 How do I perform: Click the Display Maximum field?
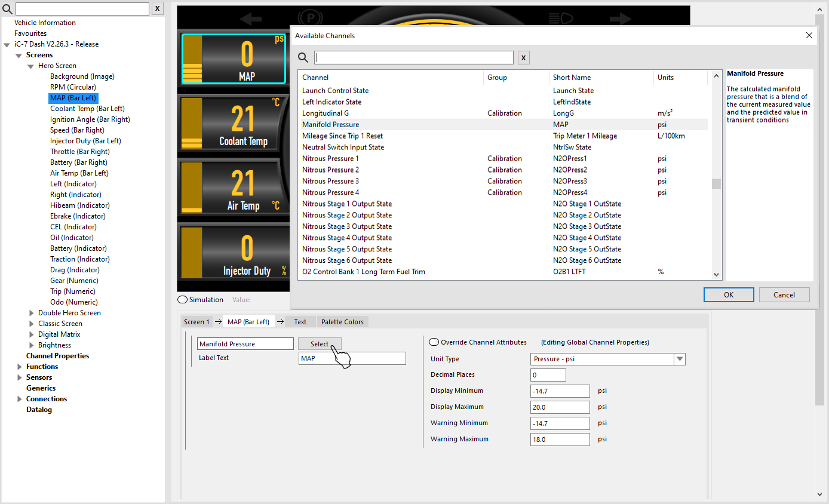[x=560, y=407]
